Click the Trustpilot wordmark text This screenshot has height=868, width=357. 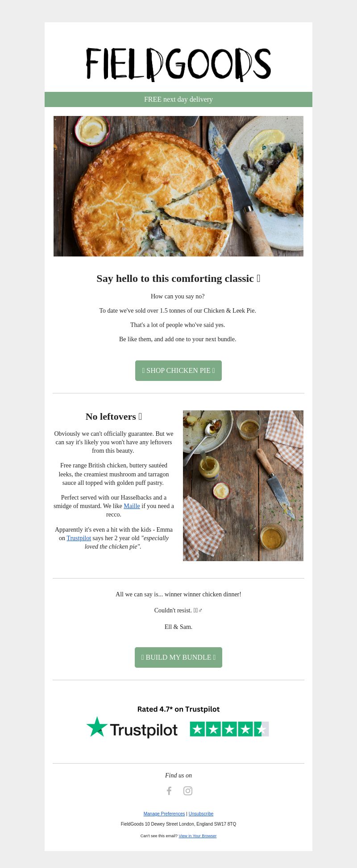tap(144, 730)
